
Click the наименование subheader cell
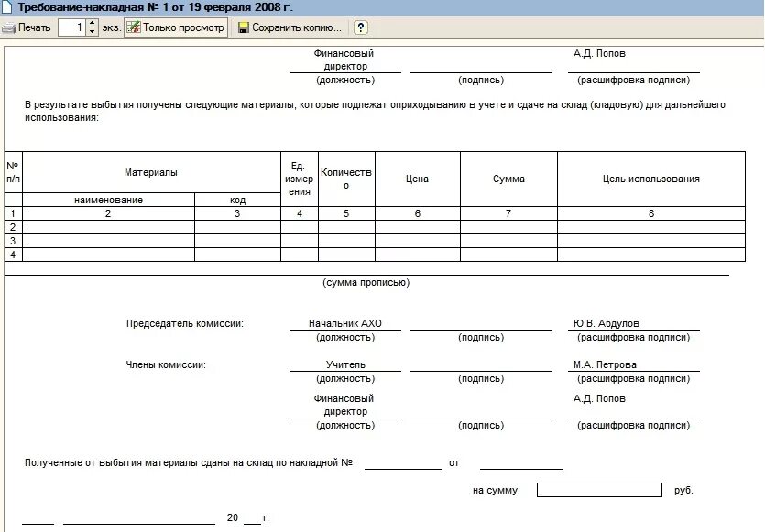point(108,200)
